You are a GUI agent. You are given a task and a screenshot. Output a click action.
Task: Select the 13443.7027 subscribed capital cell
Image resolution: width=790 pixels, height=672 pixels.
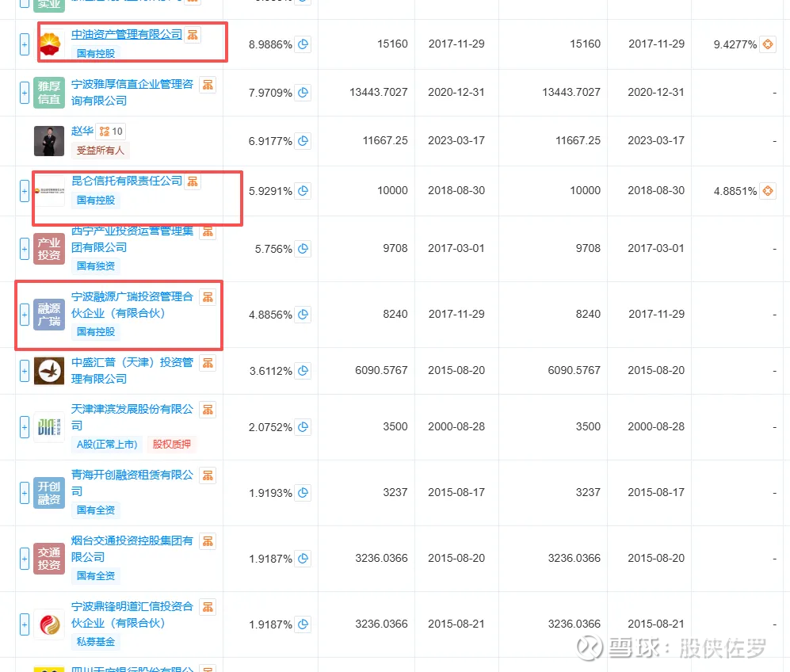(x=379, y=92)
